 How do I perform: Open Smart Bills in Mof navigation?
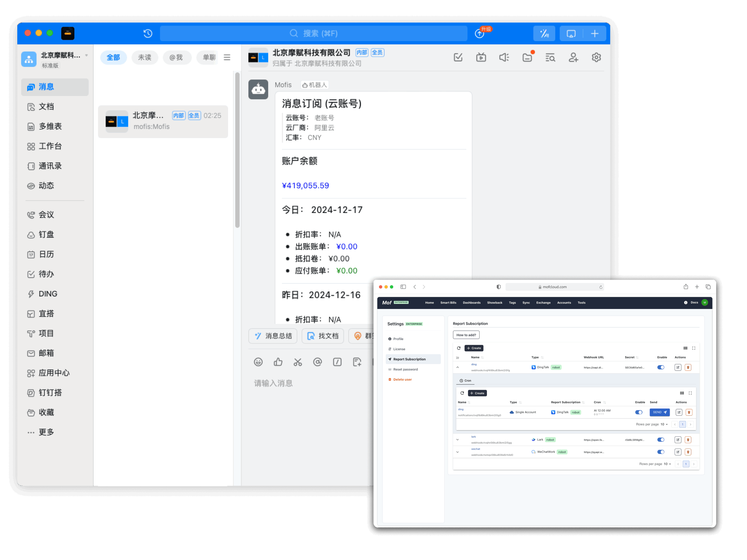pyautogui.click(x=448, y=303)
